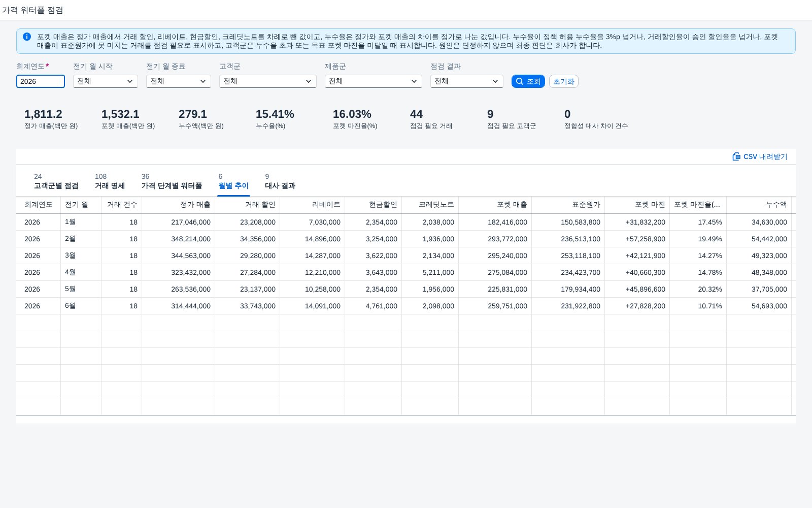
Task: Click the 현금할인 column header
Action: [374, 205]
